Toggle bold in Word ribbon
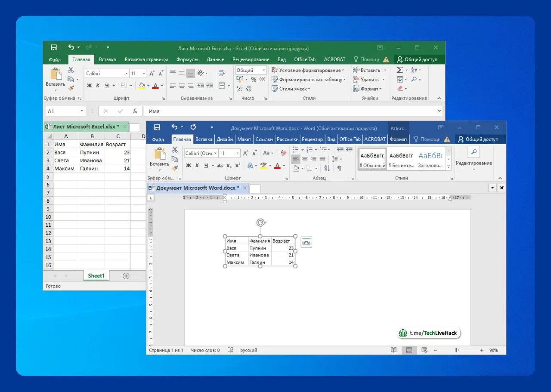This screenshot has width=551, height=392. (x=189, y=166)
